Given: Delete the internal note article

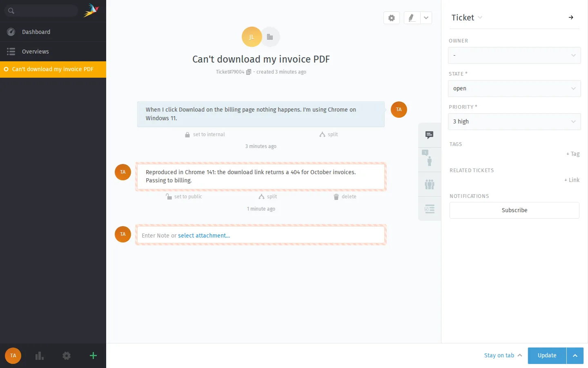Looking at the screenshot, I should (x=345, y=197).
